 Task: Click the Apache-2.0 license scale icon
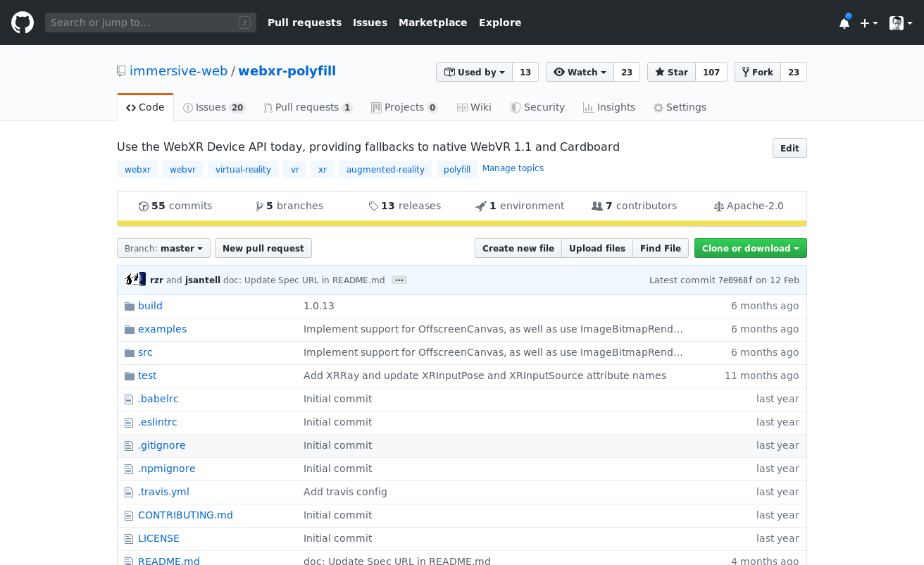pos(718,206)
